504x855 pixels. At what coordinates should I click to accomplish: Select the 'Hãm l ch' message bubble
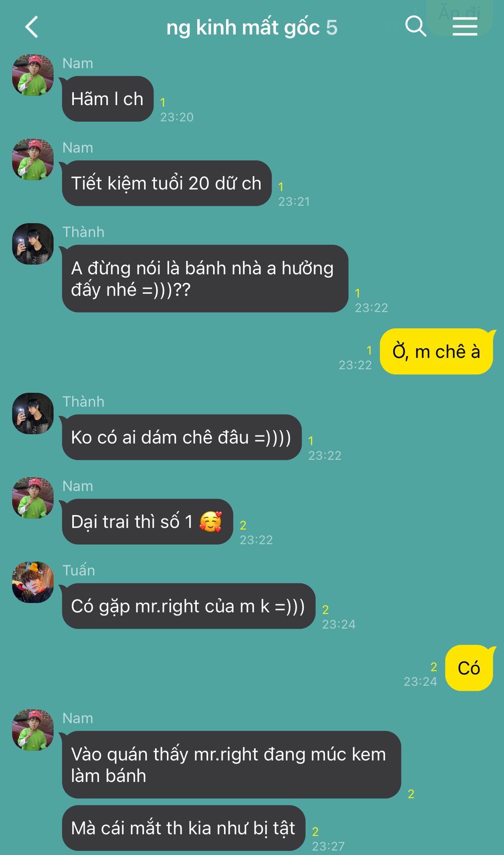[x=108, y=99]
